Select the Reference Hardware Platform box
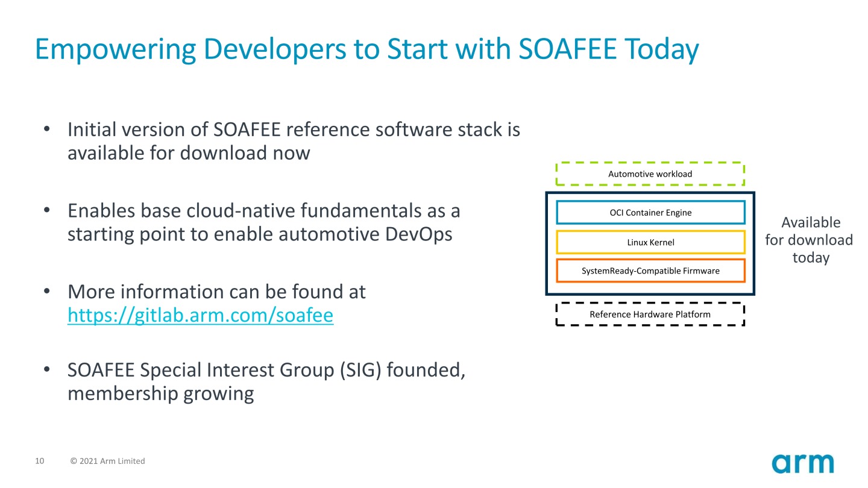 (650, 314)
